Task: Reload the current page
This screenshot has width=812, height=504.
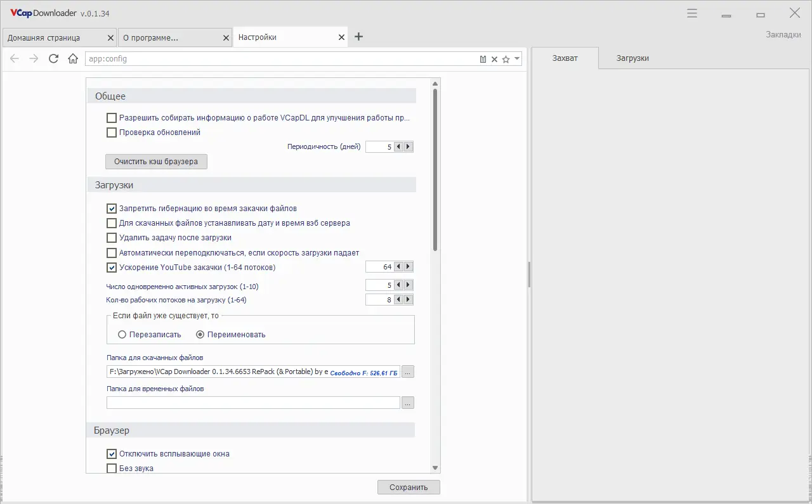Action: tap(53, 59)
